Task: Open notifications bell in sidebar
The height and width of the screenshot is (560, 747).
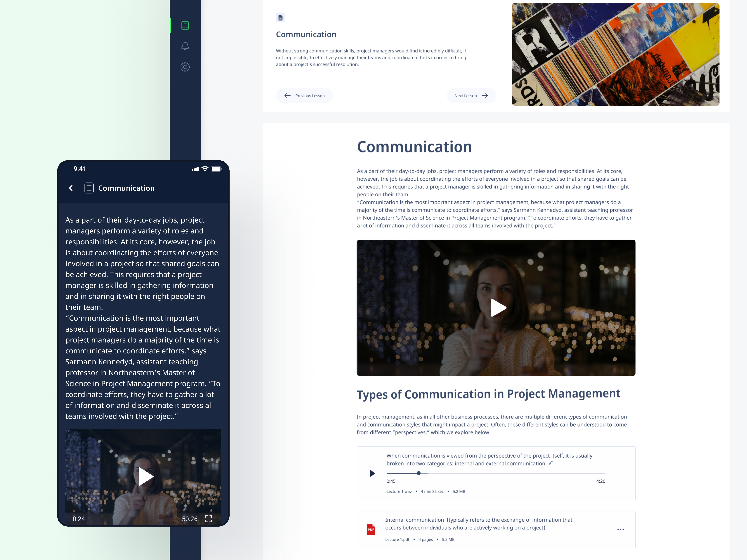Action: 185,46
